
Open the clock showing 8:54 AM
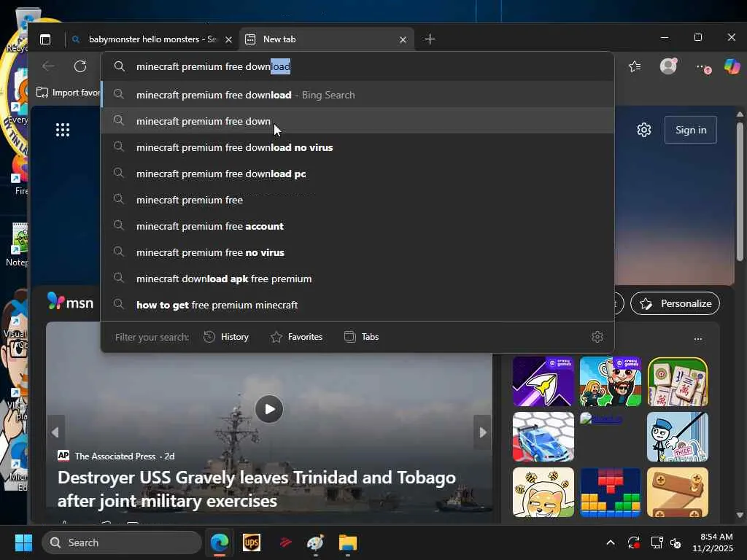[713, 542]
